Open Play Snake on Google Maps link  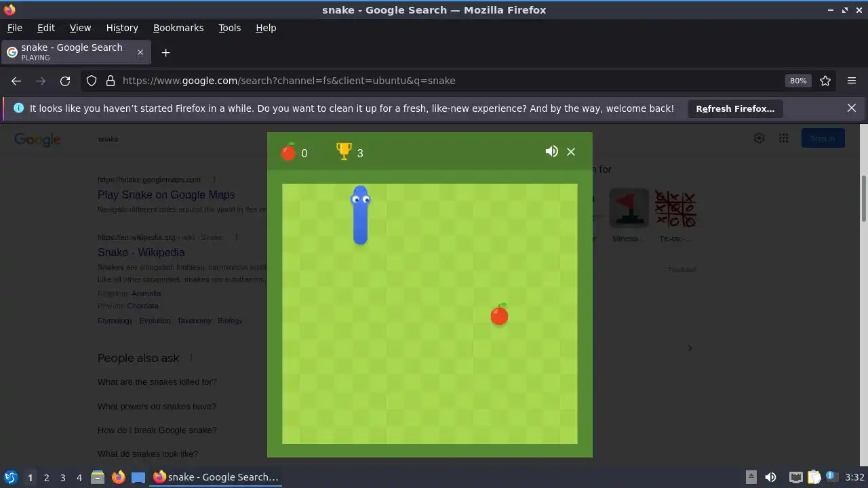tap(166, 195)
